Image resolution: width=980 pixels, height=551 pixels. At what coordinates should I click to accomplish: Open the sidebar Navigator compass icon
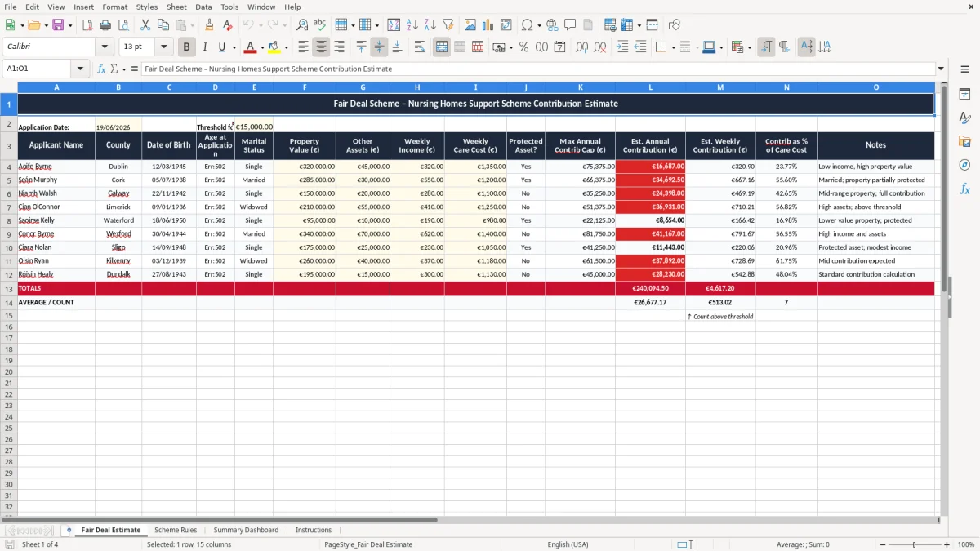pos(964,165)
